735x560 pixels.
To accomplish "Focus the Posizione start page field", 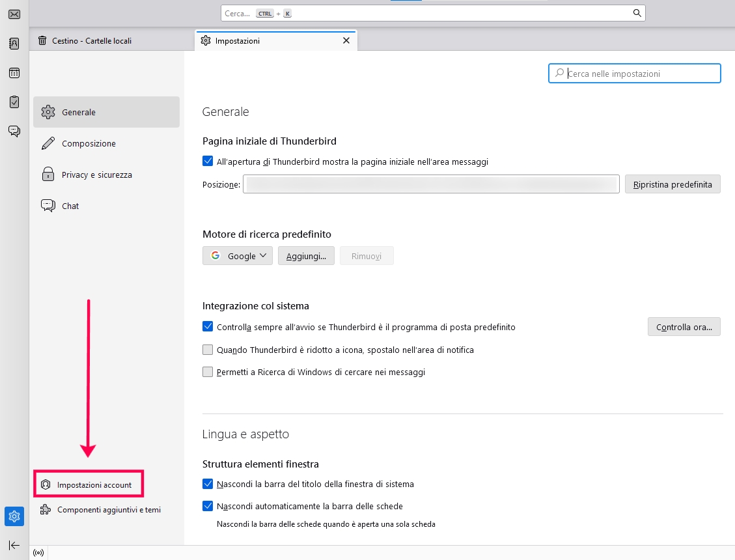I will [431, 184].
